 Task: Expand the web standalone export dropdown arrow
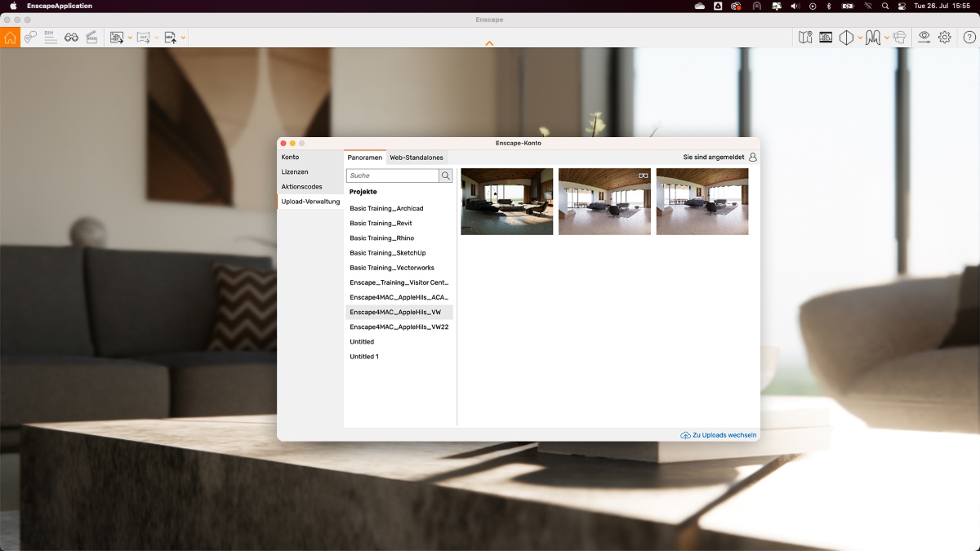click(184, 38)
